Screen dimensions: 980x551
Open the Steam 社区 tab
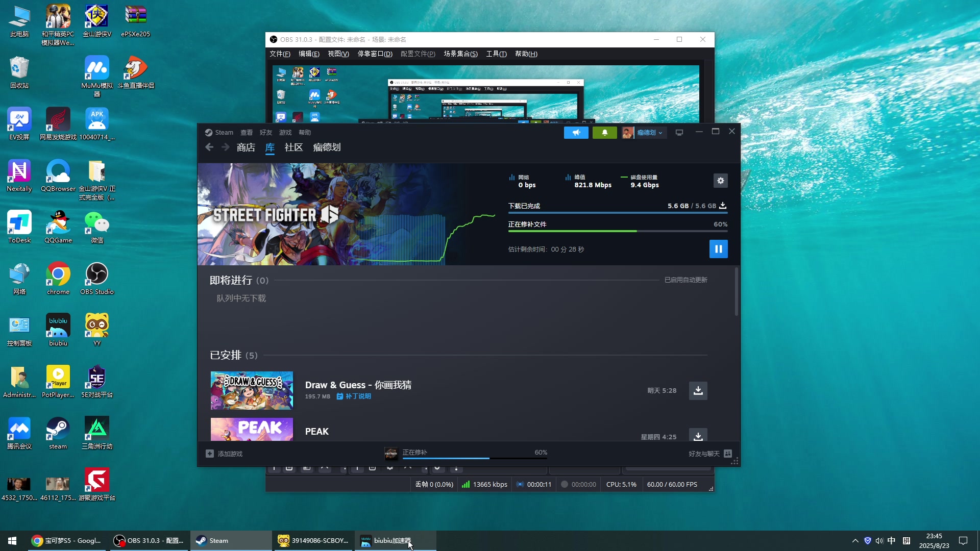(293, 147)
